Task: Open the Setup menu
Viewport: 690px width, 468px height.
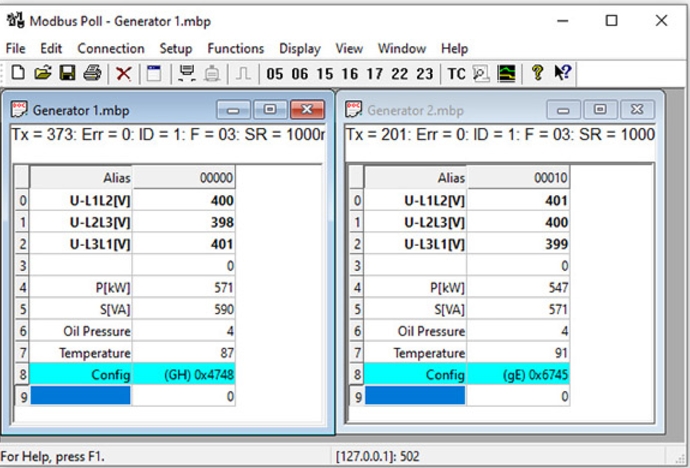Action: [176, 48]
